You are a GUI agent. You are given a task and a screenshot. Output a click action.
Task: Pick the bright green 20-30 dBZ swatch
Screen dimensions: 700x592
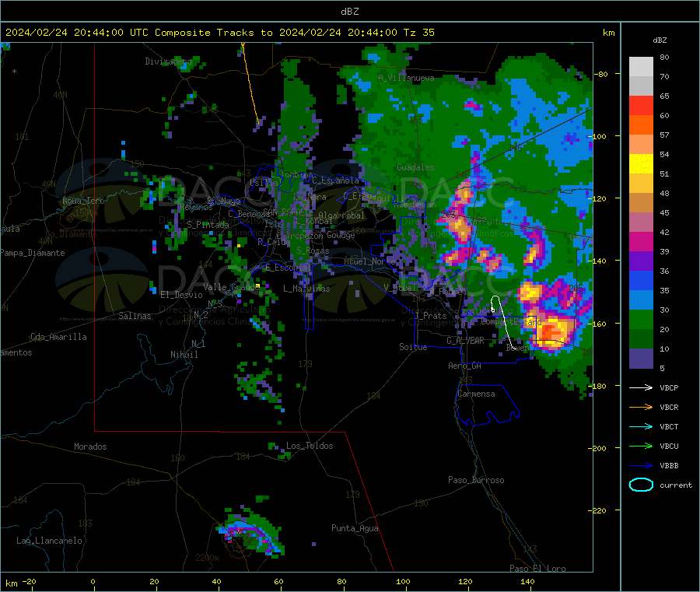641,319
